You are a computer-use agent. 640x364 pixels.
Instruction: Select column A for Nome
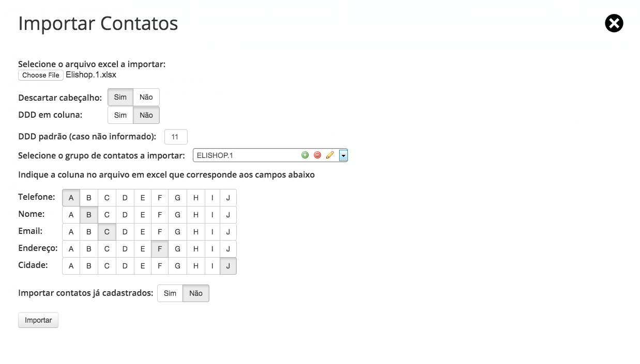[x=71, y=215]
